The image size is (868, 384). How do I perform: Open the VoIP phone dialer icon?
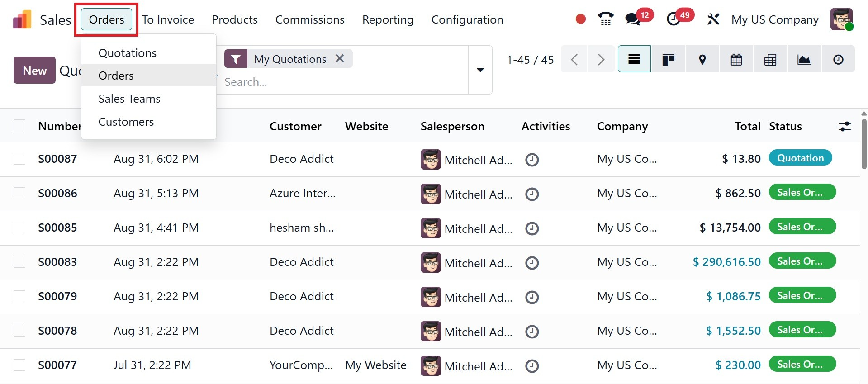tap(605, 19)
